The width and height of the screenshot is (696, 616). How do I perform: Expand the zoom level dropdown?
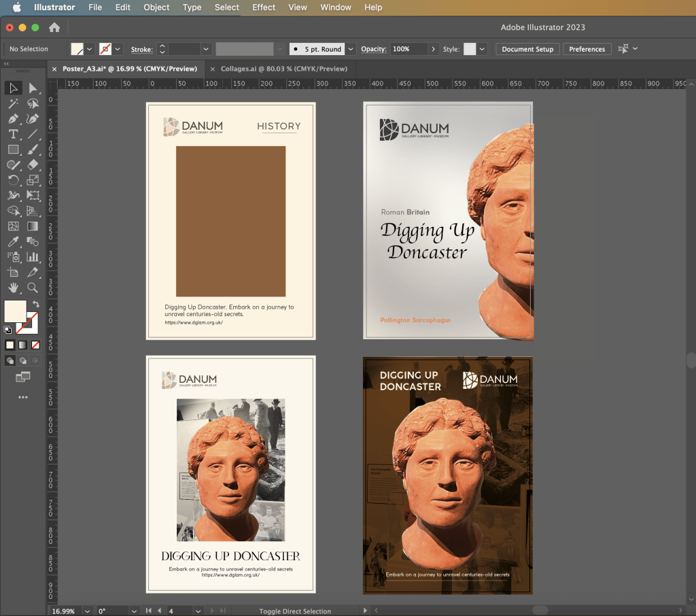(86, 611)
